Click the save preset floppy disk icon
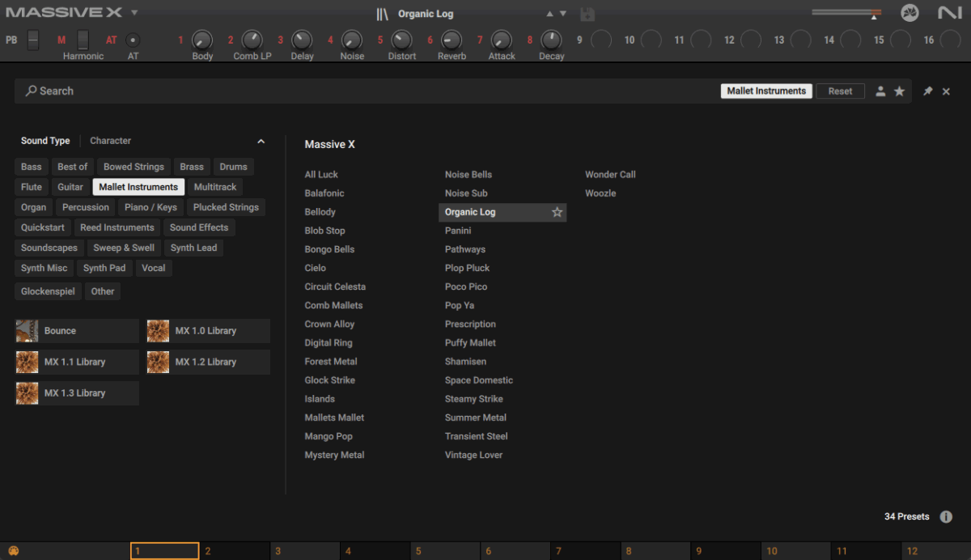Image resolution: width=971 pixels, height=560 pixels. 588,14
